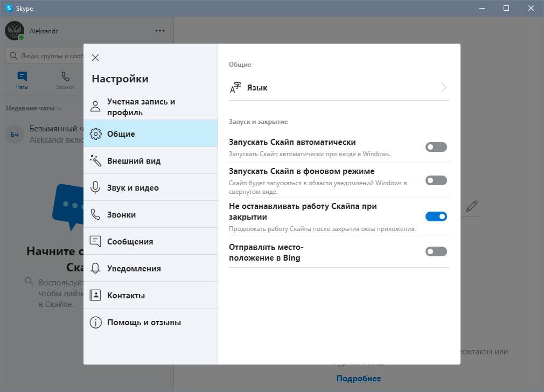The height and width of the screenshot is (392, 544).
Task: Turn on Отправлять местоположение в Bing
Action: 436,251
